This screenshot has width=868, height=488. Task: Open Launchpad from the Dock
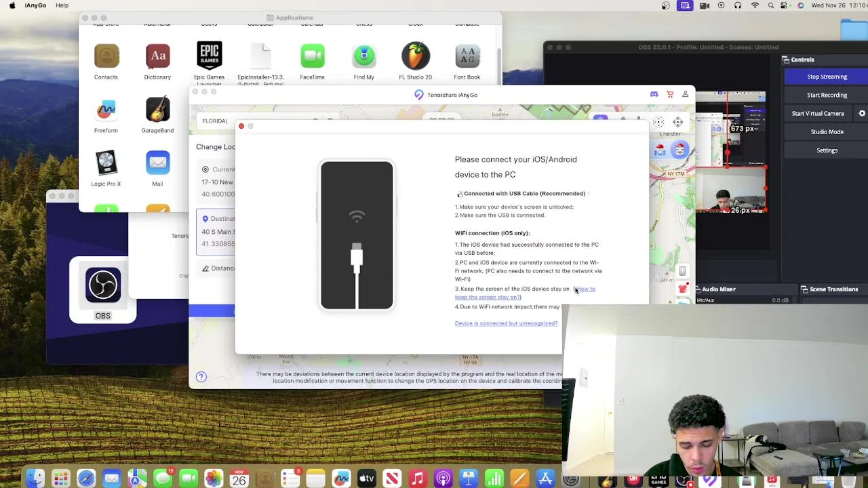pos(60,479)
